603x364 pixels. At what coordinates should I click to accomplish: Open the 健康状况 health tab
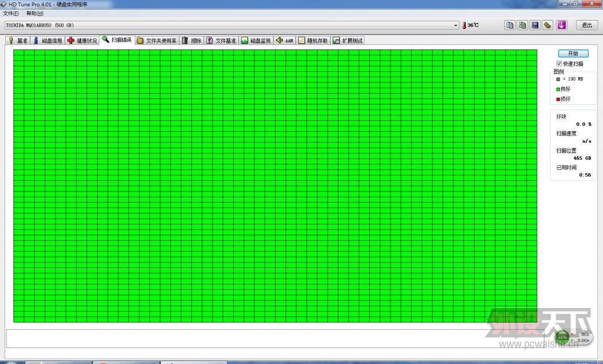(82, 41)
